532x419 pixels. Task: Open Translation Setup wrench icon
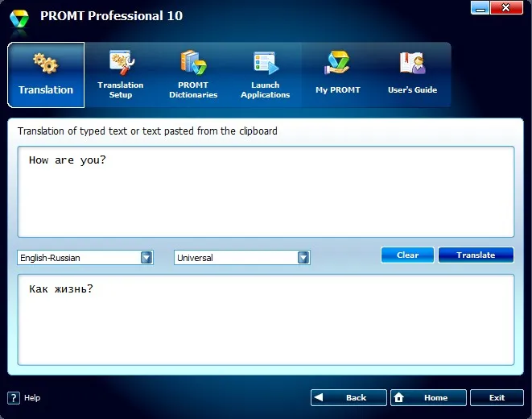(x=122, y=63)
